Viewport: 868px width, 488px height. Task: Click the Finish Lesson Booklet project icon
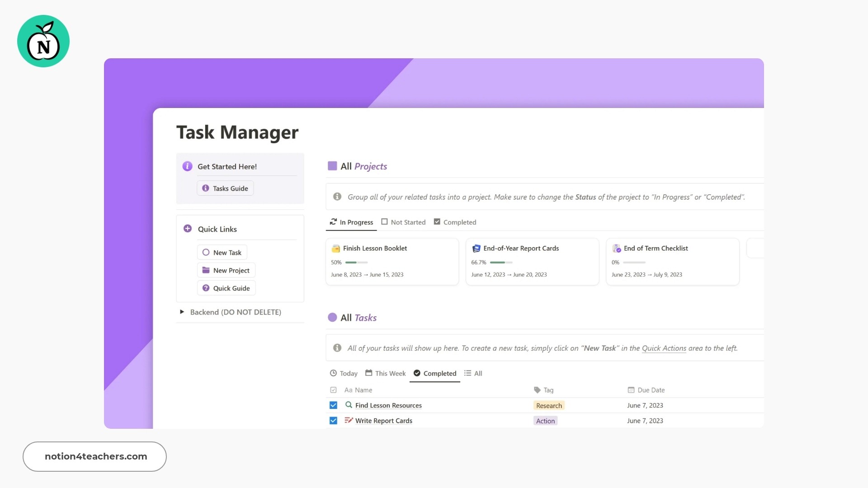click(x=335, y=248)
